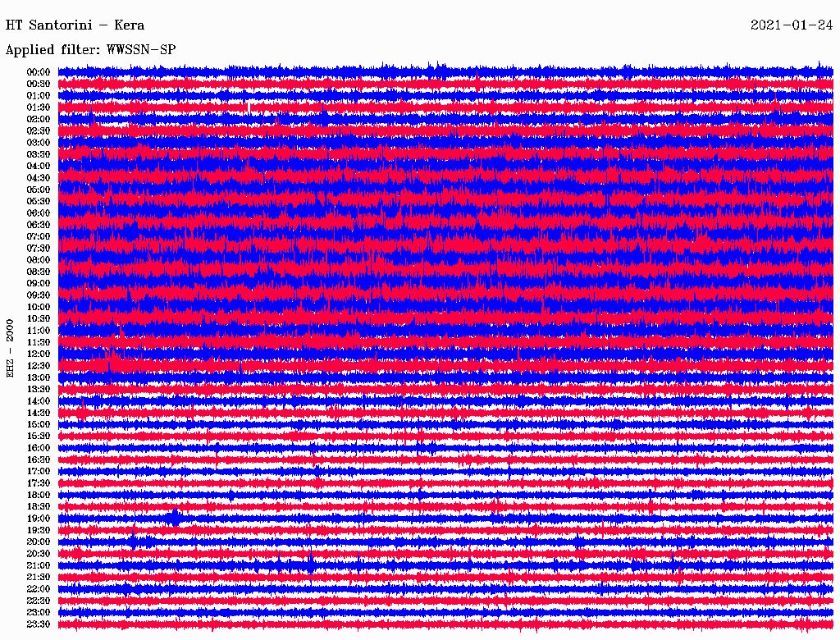The height and width of the screenshot is (640, 840).
Task: Click the 05:00 time label
Action: [39, 190]
